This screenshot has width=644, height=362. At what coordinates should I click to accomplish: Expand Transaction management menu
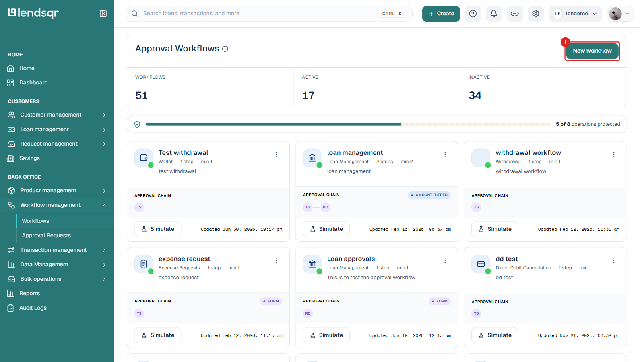click(57, 250)
